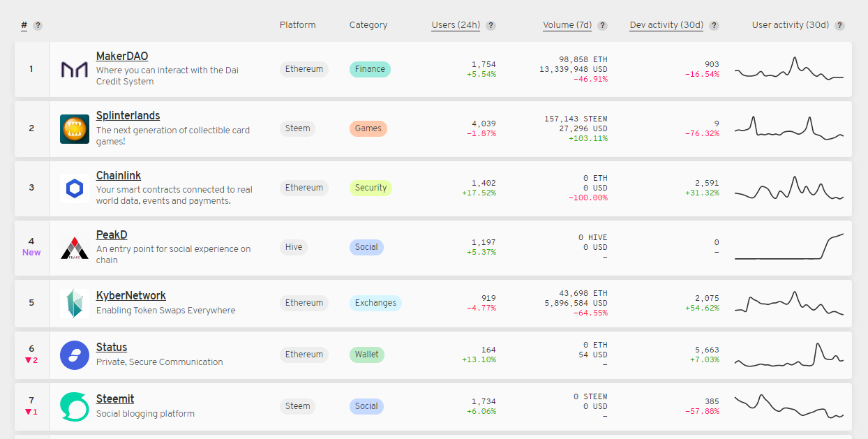The height and width of the screenshot is (439, 868).
Task: Sort table by rank # column
Action: [x=24, y=25]
